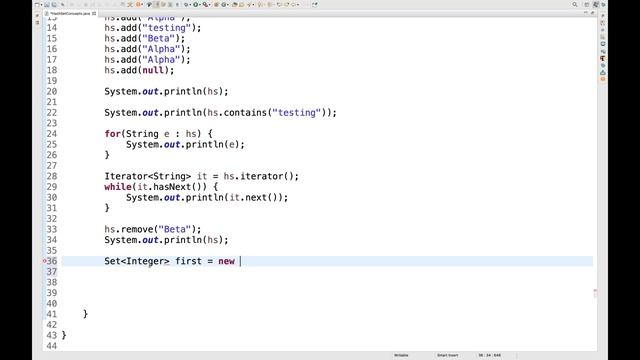This screenshot has width=640, height=360.
Task: Click hs.remove("Beta") on line 33
Action: tap(153, 229)
